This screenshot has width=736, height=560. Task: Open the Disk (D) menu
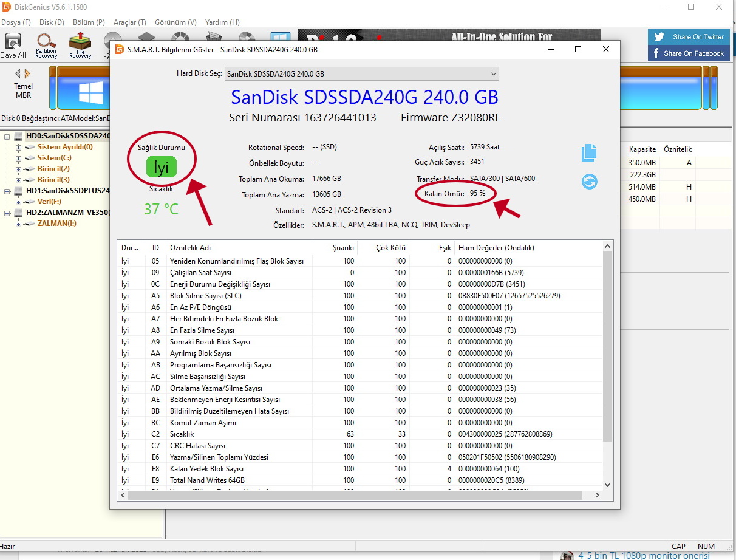coord(52,22)
